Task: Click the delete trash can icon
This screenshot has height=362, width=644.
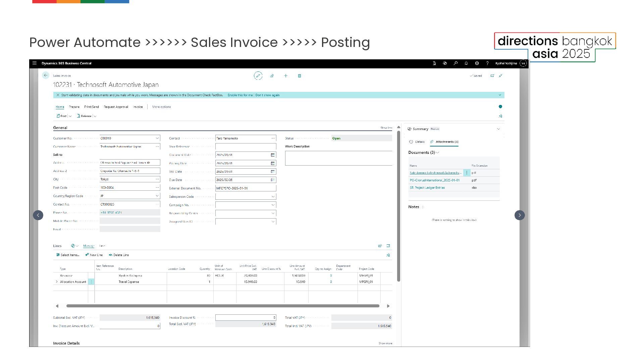Action: [300, 76]
